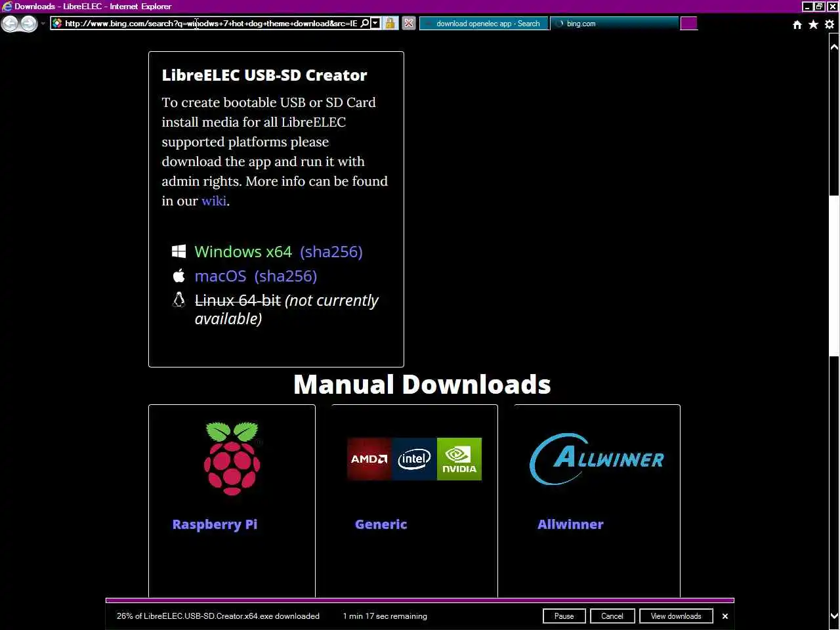This screenshot has width=840, height=630.
Task: Switch to 'download openelec app - Search' tab
Action: 484,24
